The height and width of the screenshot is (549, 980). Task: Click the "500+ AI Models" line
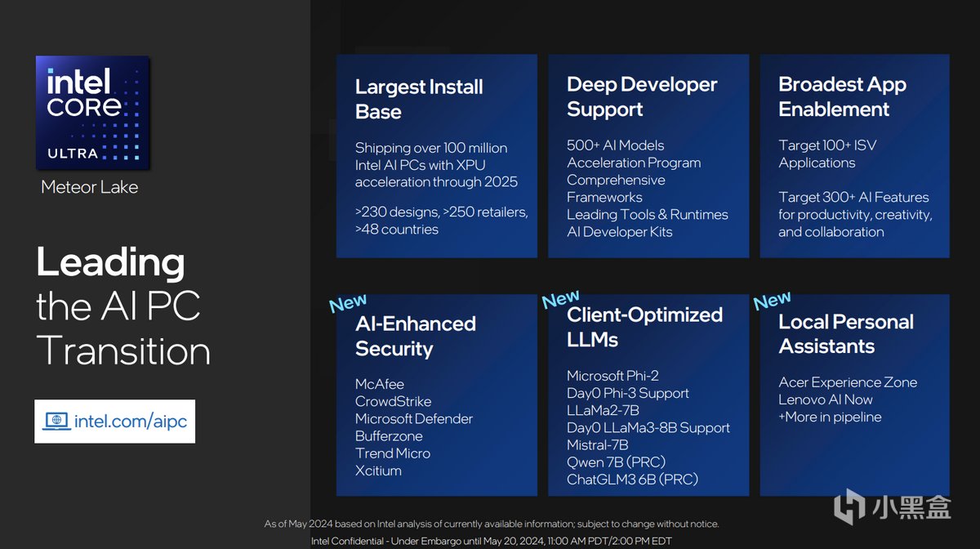(616, 145)
